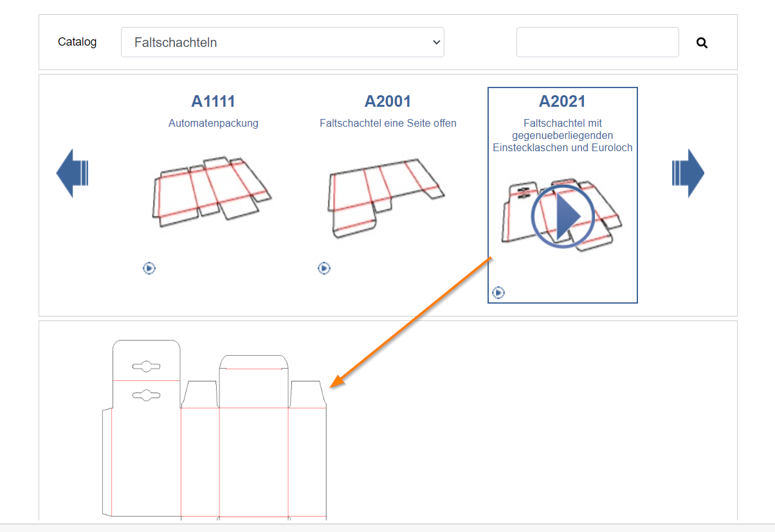Open the A1111 heading link
Screen dimensions: 775x532
click(x=214, y=101)
